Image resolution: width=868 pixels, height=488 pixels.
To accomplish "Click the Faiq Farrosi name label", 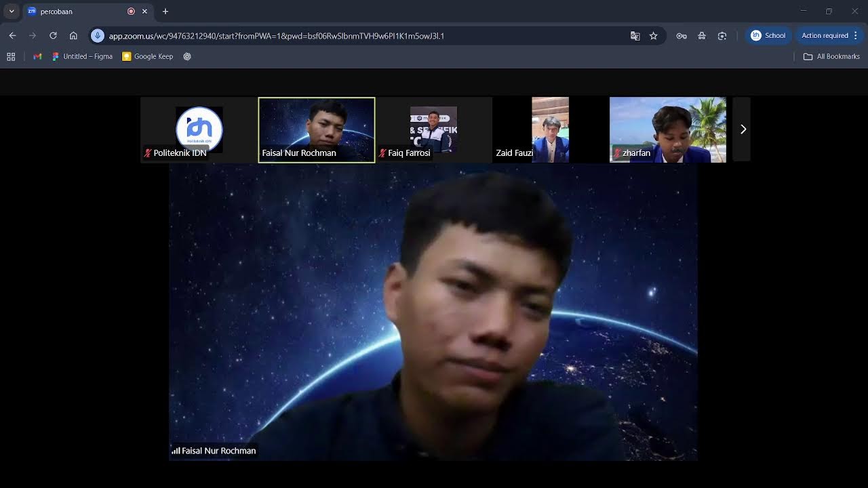I will tap(409, 153).
